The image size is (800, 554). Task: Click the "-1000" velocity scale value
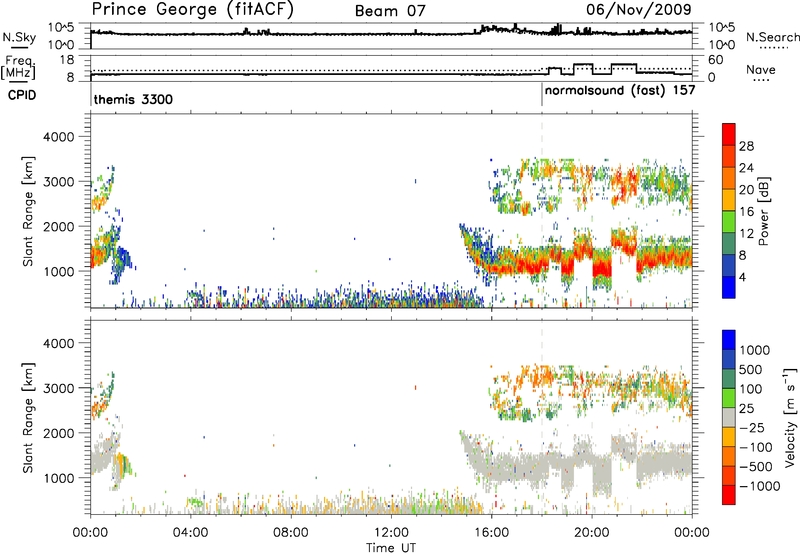coord(760,486)
